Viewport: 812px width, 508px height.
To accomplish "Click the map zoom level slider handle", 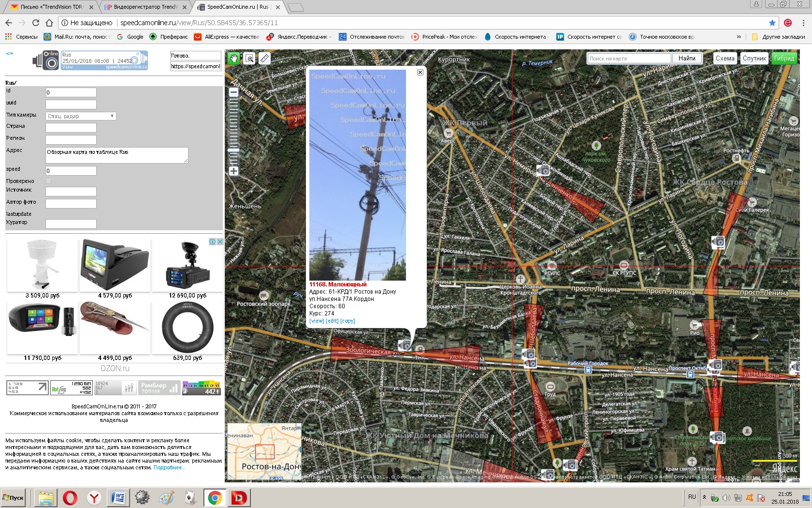I will coord(234,150).
